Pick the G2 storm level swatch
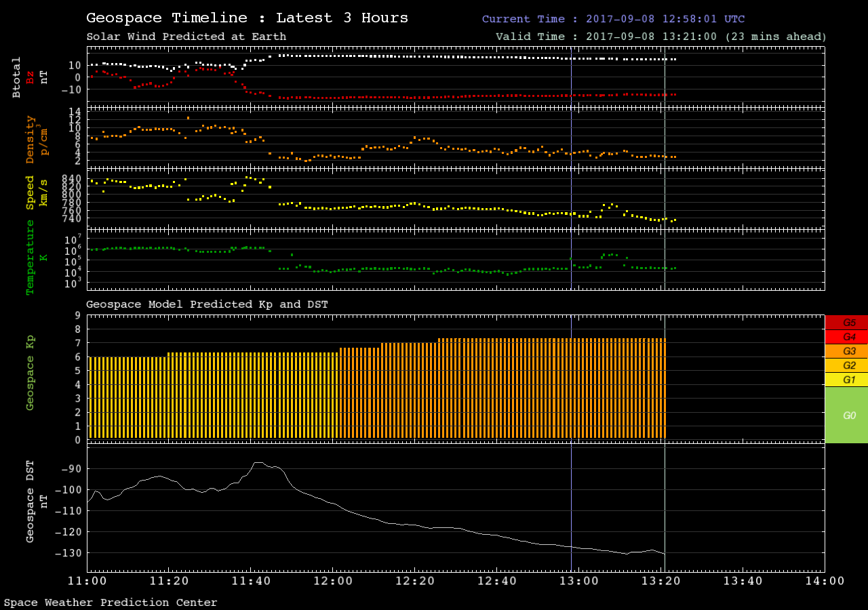The image size is (868, 610). (x=846, y=365)
